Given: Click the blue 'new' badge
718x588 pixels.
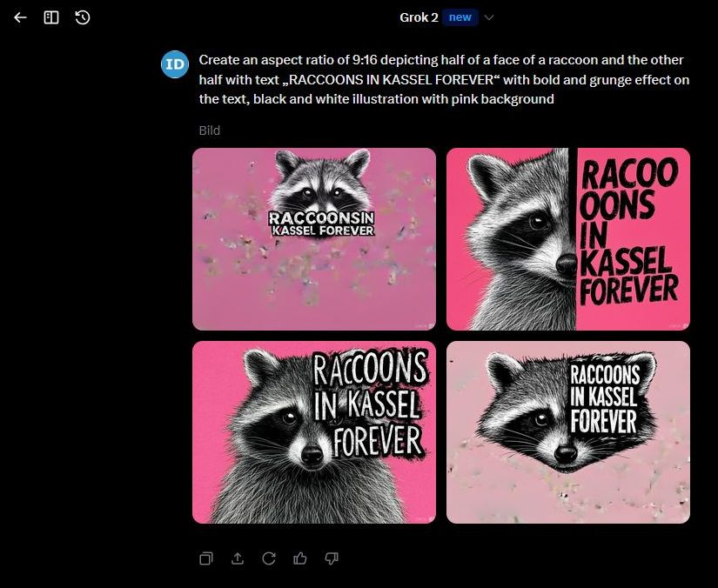Looking at the screenshot, I should (460, 17).
